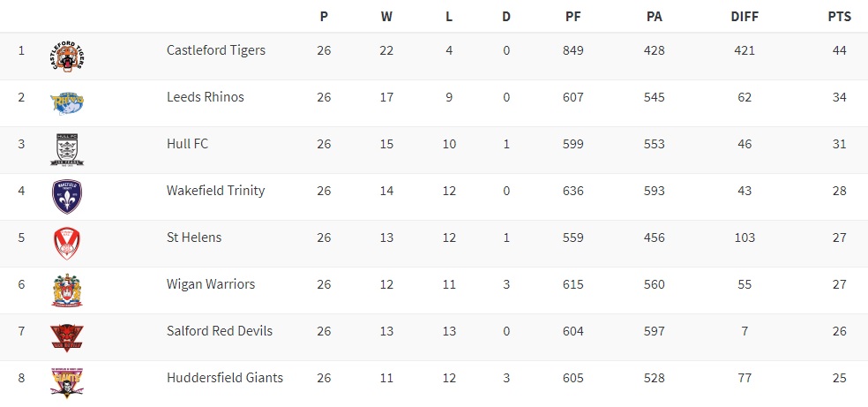
Task: Click the Hull FC club crest
Action: coord(68,150)
